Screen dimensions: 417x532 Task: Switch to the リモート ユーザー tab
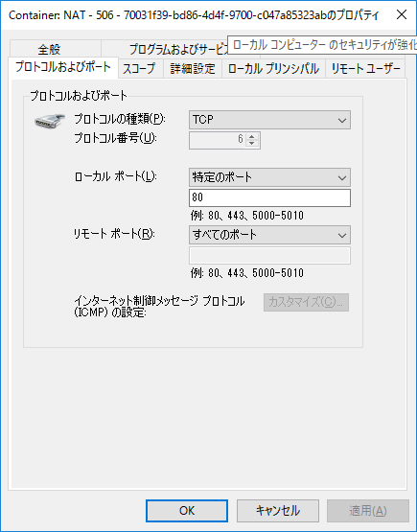pos(365,68)
